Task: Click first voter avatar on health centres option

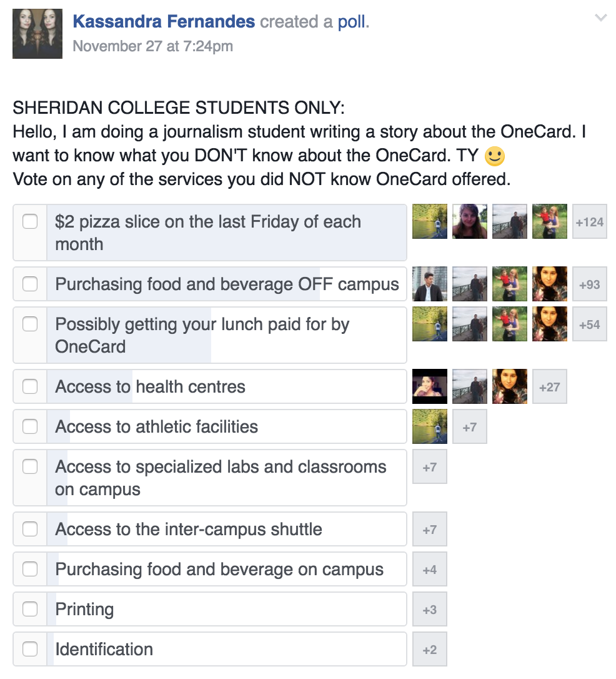Action: point(430,386)
